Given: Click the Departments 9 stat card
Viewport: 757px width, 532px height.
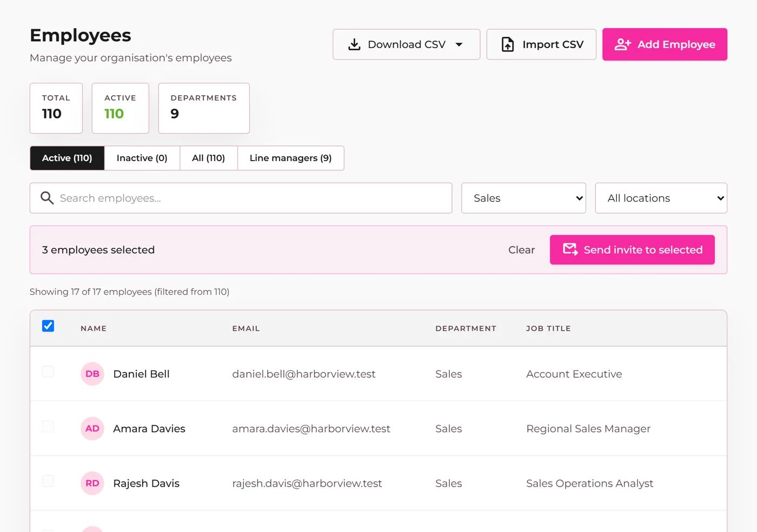Looking at the screenshot, I should (204, 108).
